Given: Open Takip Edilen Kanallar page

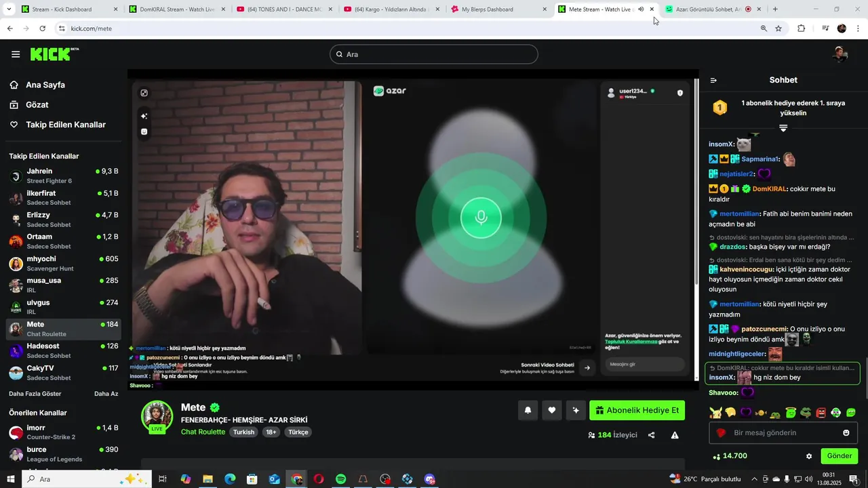Looking at the screenshot, I should coord(66,125).
